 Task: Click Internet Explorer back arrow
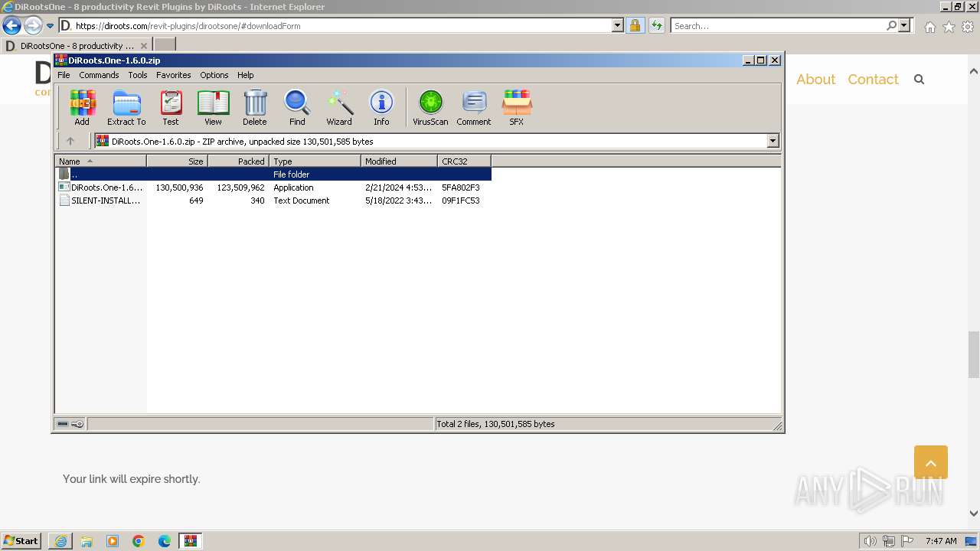pos(11,26)
